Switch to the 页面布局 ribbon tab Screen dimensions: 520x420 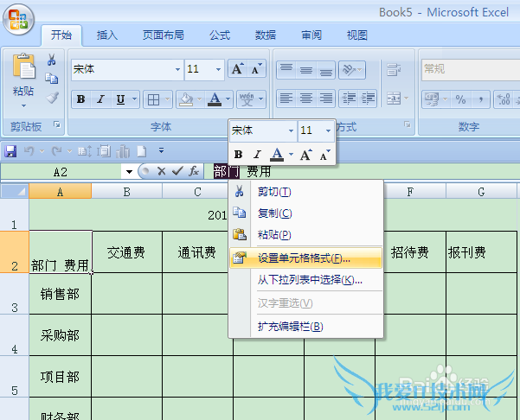163,35
